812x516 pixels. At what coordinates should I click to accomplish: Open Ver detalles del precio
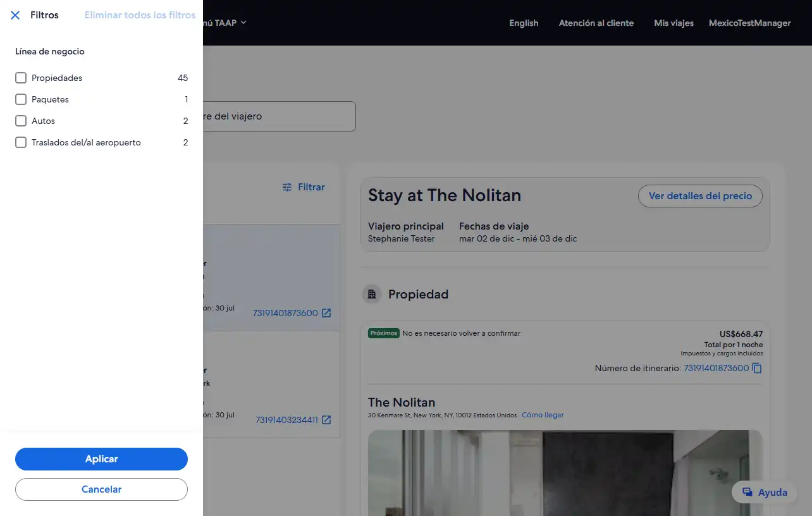(700, 196)
